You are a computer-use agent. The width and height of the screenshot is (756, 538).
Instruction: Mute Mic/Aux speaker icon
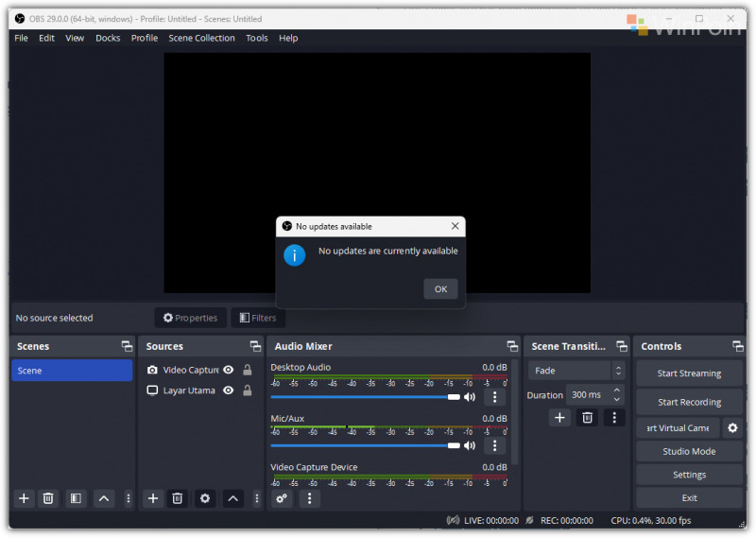pos(470,445)
